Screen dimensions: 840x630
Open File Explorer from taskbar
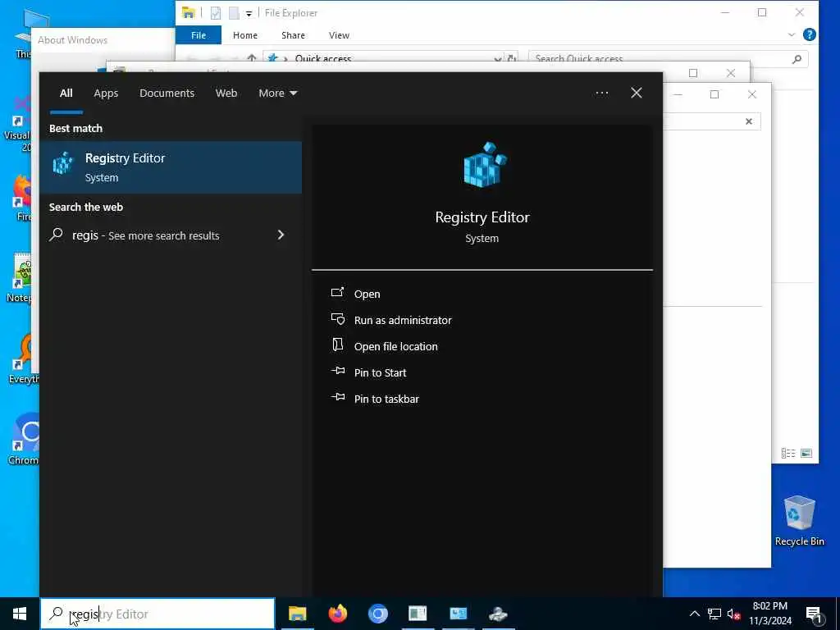coord(297,614)
